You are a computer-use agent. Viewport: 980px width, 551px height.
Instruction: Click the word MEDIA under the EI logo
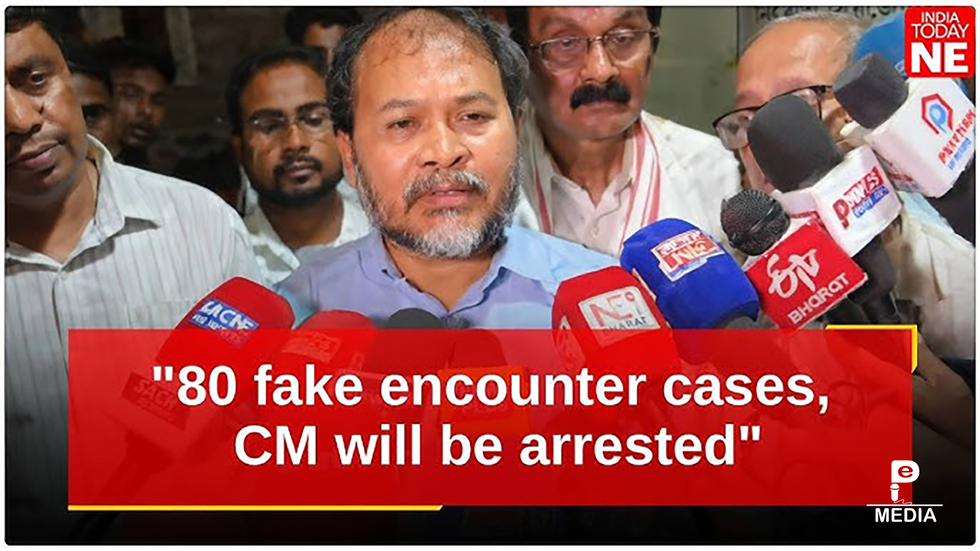905,515
